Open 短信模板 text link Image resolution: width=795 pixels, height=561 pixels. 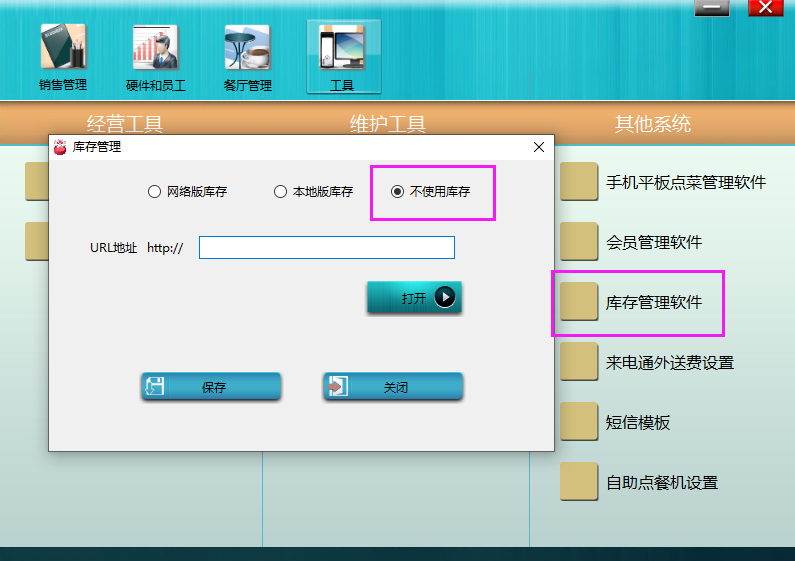tap(638, 422)
